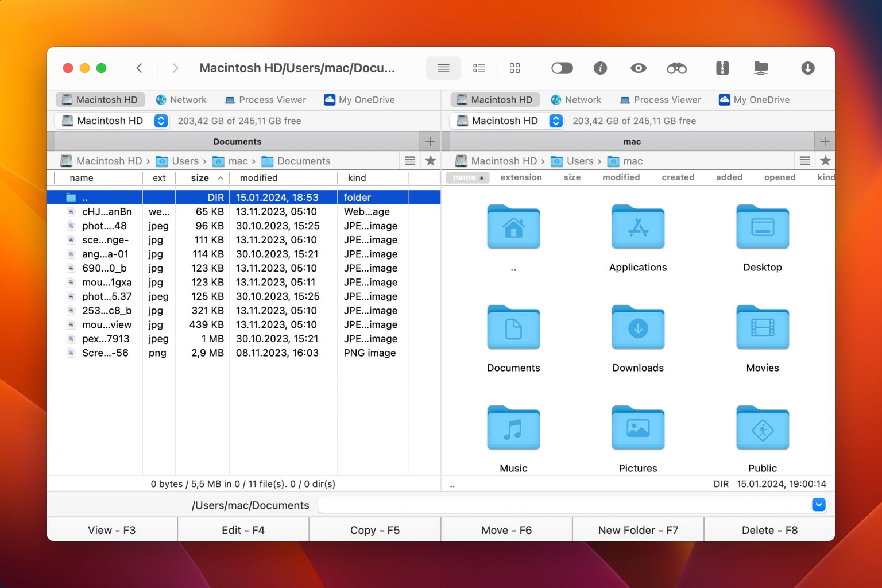Open the search binoculars tool
The height and width of the screenshot is (588, 882).
point(676,68)
